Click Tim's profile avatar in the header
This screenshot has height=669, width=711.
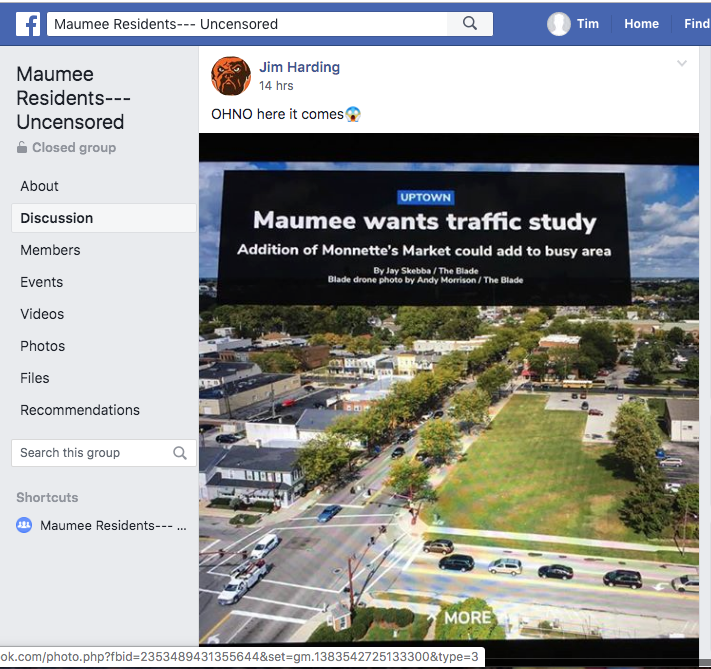coord(559,24)
